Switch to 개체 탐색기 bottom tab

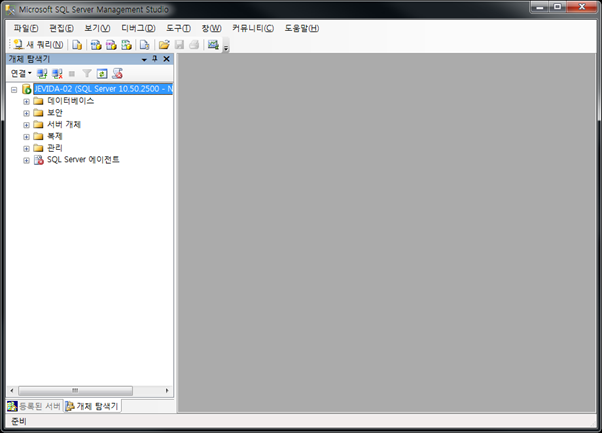click(x=92, y=406)
